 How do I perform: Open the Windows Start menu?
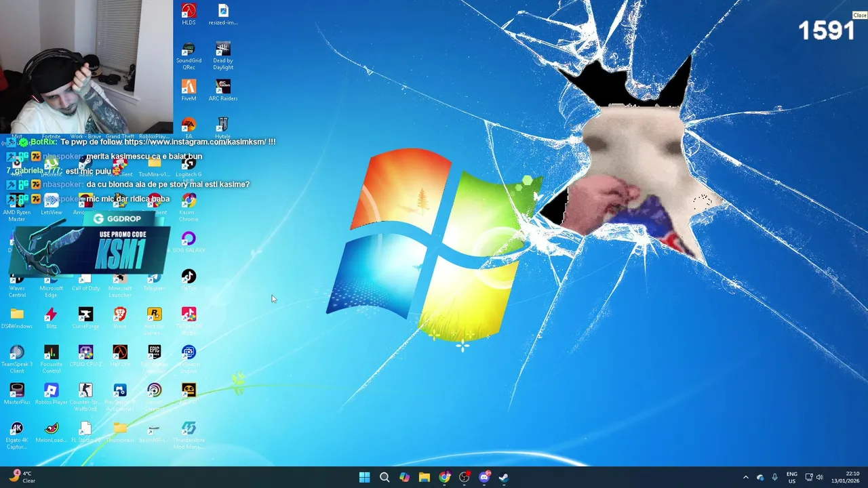coord(364,477)
